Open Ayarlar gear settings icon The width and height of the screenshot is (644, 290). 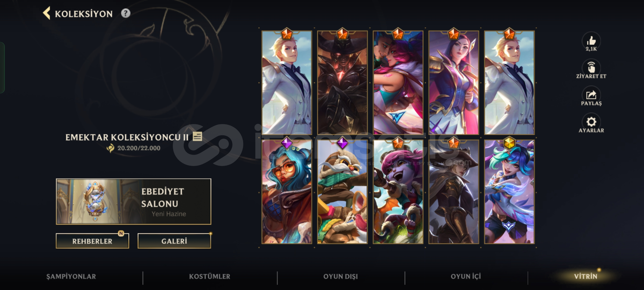click(x=591, y=122)
